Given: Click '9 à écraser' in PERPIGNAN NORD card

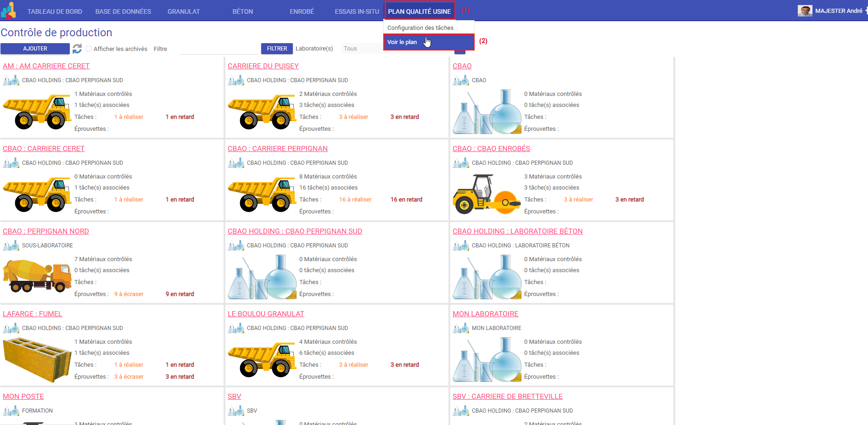Looking at the screenshot, I should tap(129, 294).
